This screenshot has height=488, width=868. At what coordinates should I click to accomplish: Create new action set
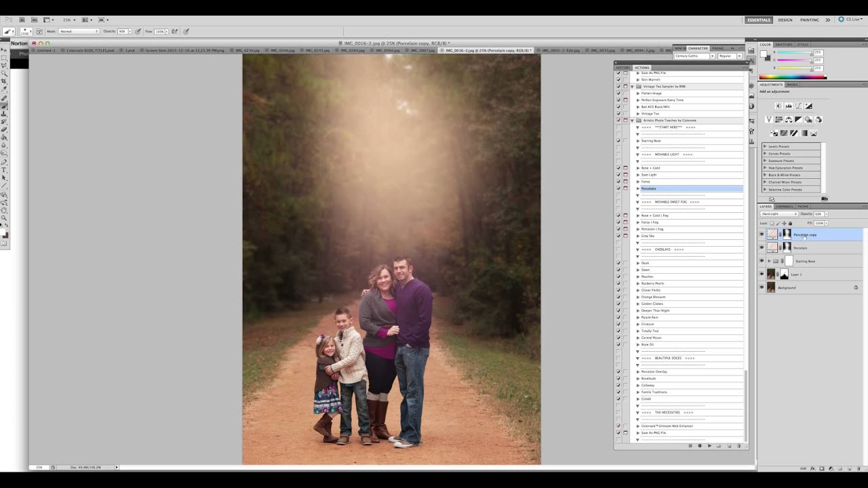pyautogui.click(x=719, y=446)
